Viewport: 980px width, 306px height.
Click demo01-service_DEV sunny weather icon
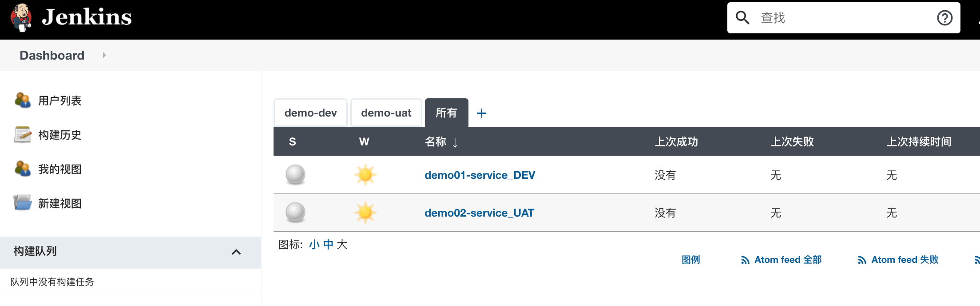click(365, 175)
